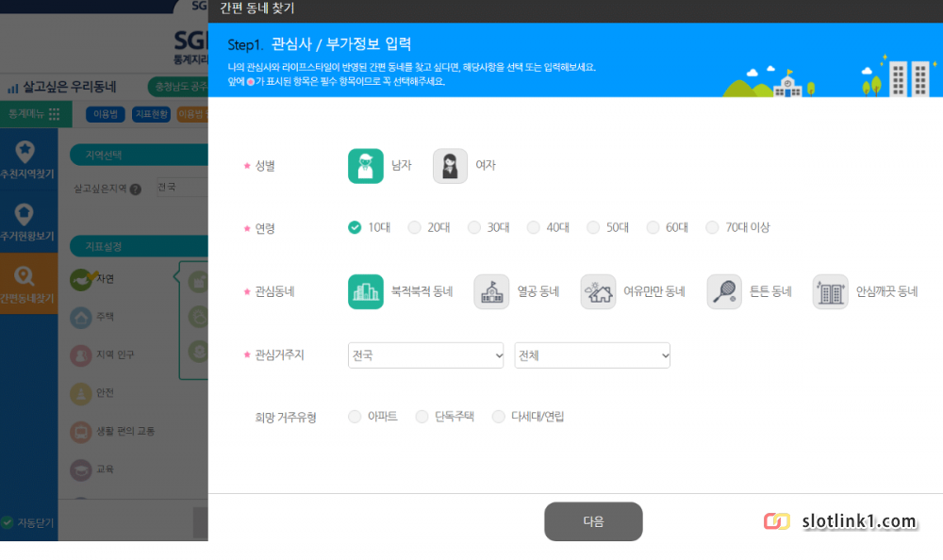943x560 pixels.
Task: Click the 생활 편의 교통 indicator icon
Action: [80, 431]
